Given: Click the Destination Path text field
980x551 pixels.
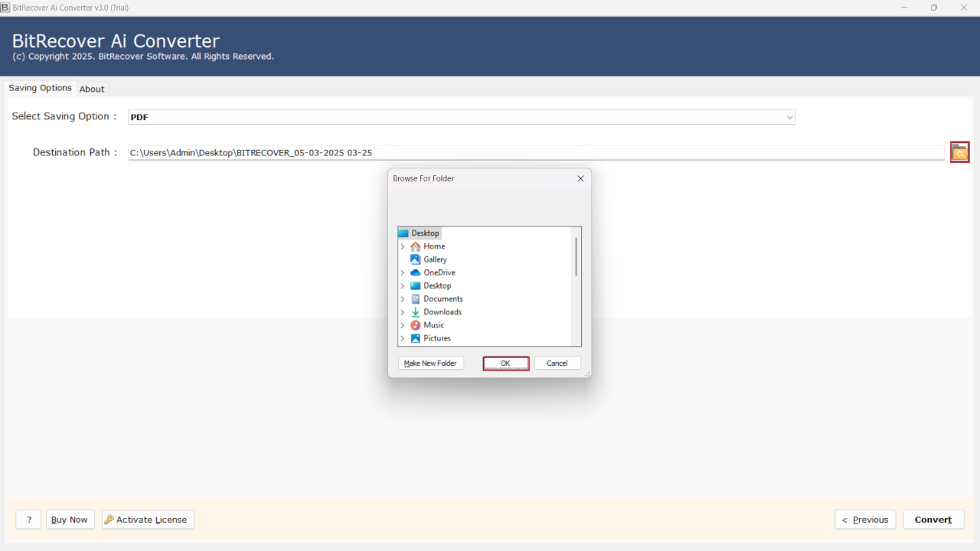Looking at the screenshot, I should click(x=536, y=153).
